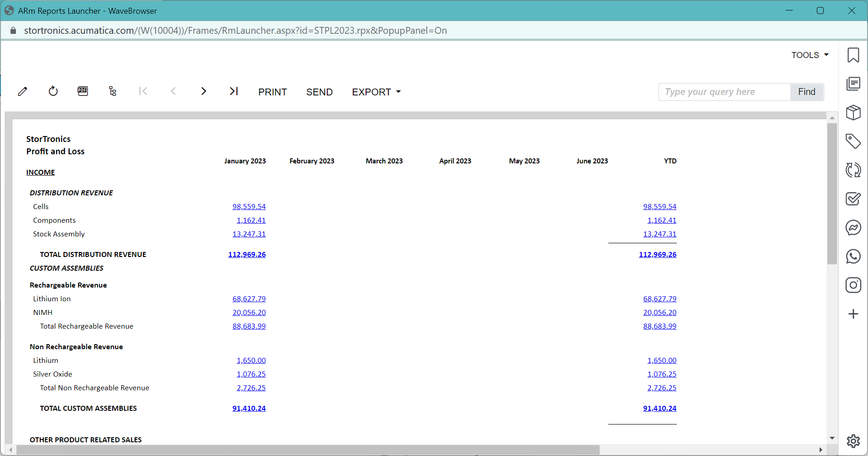868x456 pixels.
Task: Click the 'June 2023' column header
Action: point(592,161)
